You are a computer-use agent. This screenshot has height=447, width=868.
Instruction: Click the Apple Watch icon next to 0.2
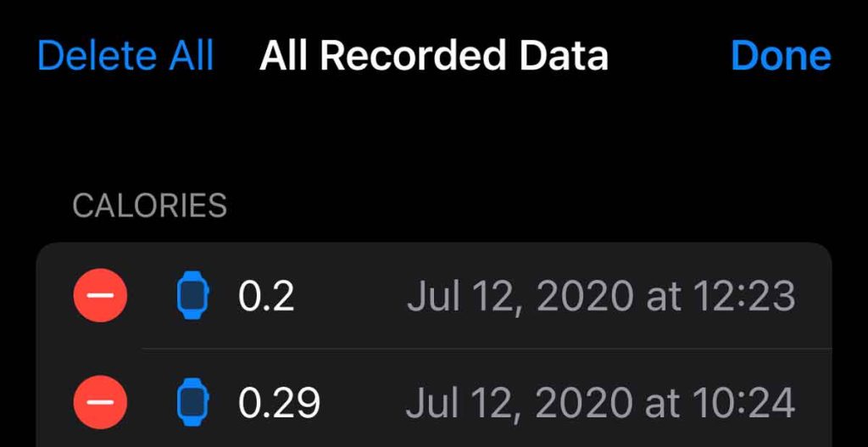(192, 297)
